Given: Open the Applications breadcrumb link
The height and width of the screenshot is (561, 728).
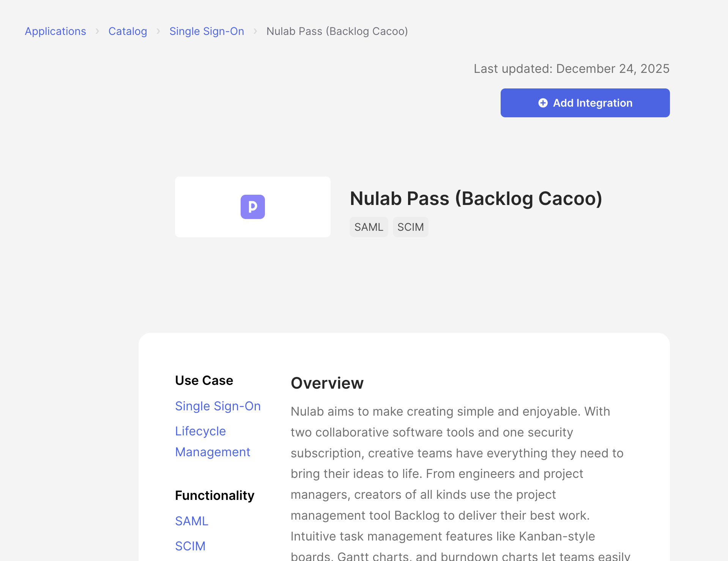Looking at the screenshot, I should 55,31.
